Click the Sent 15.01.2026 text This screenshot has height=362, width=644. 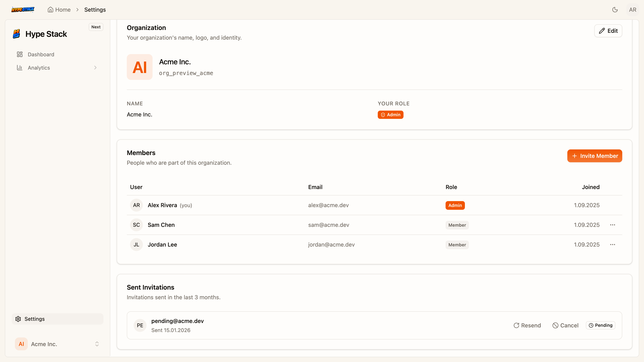(x=171, y=330)
